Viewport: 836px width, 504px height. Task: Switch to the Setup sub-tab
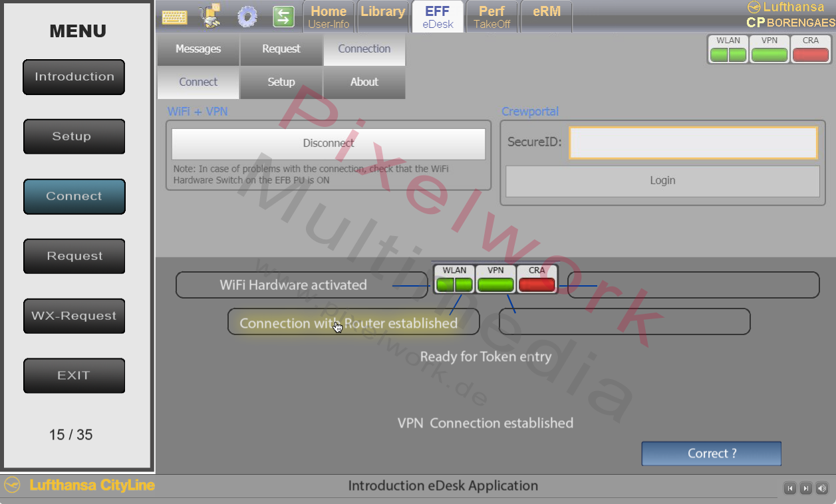pyautogui.click(x=281, y=82)
